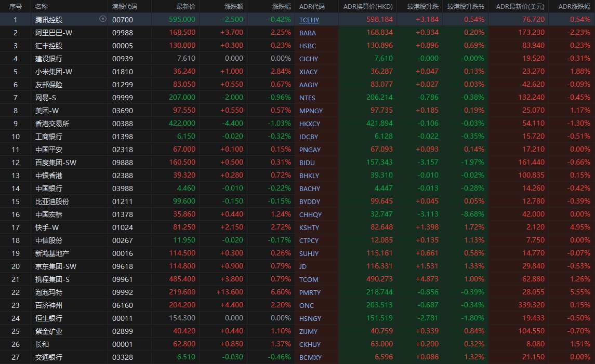Click the SUHJY ADR code

(309, 254)
